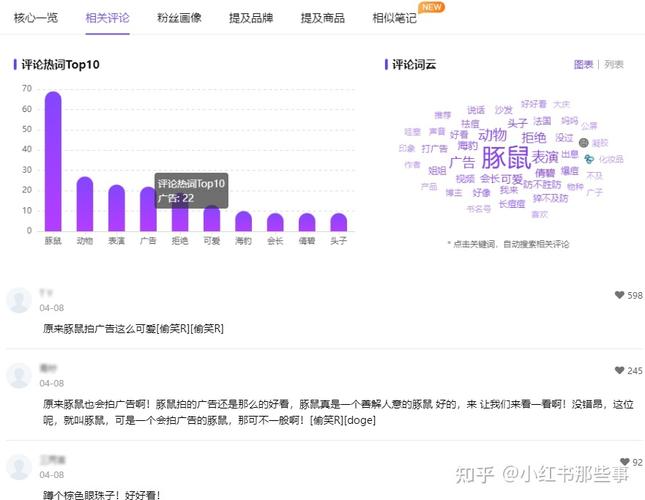Open avatar of comment with 245 likes
This screenshot has height=500, width=645.
pyautogui.click(x=19, y=375)
